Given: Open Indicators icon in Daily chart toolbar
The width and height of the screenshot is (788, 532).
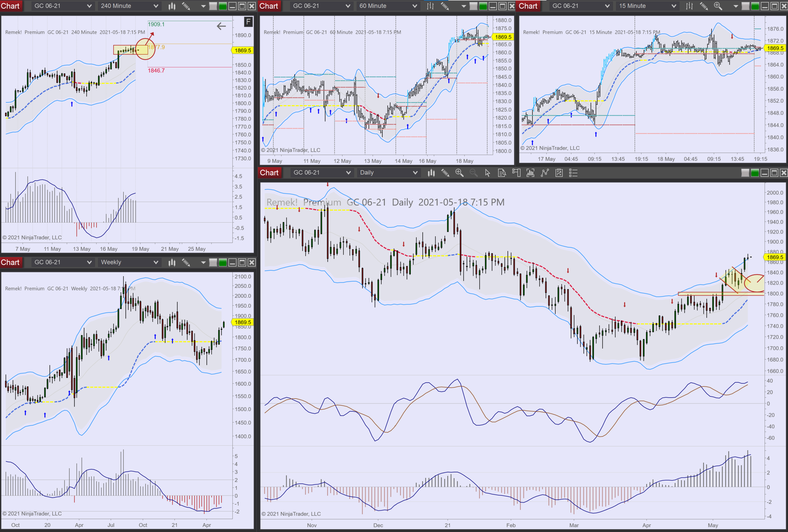Looking at the screenshot, I should 545,173.
